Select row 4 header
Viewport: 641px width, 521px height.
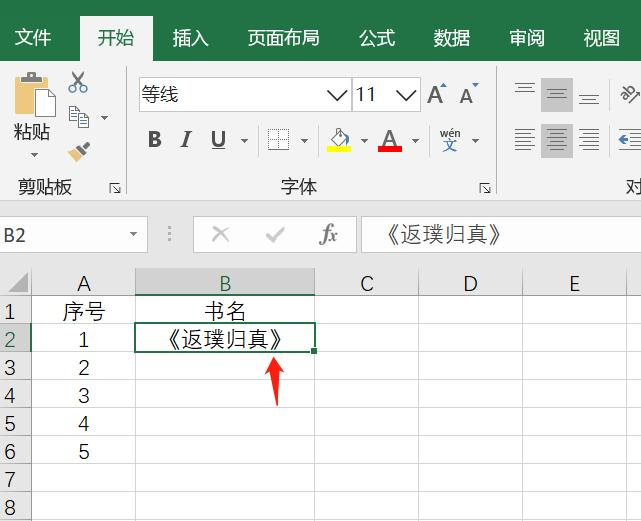coord(15,394)
